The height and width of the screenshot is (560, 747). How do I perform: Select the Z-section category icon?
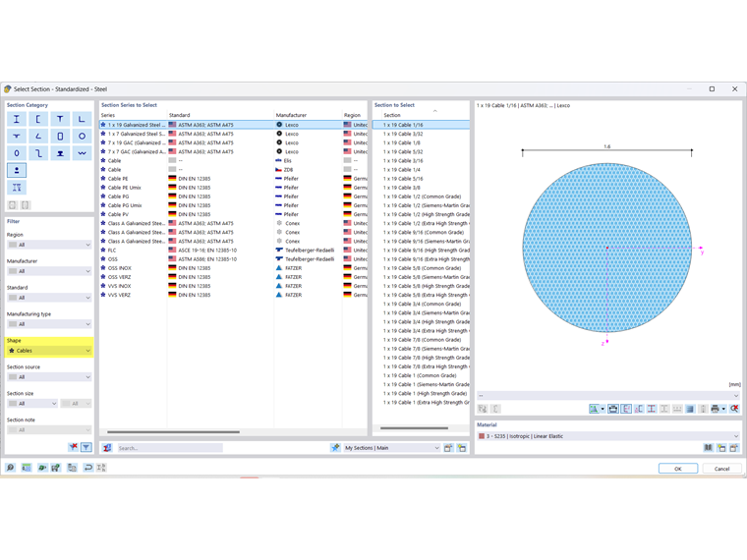pos(38,153)
